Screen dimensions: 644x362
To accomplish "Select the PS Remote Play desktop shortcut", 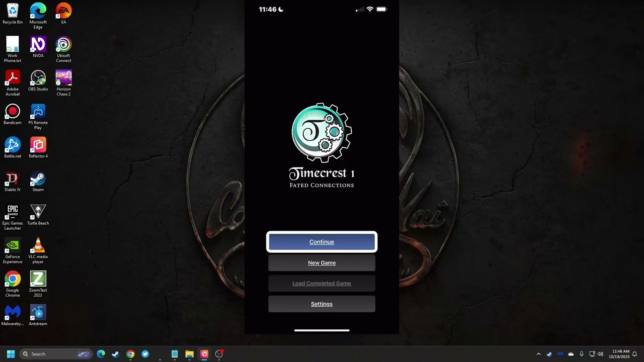I will coord(38,117).
